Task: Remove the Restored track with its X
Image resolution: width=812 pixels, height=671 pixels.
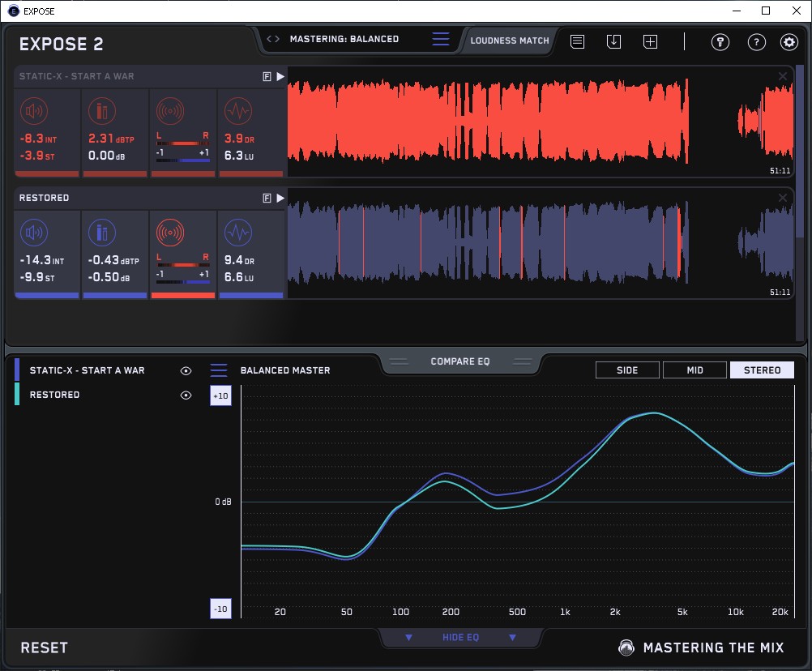Action: [x=783, y=198]
